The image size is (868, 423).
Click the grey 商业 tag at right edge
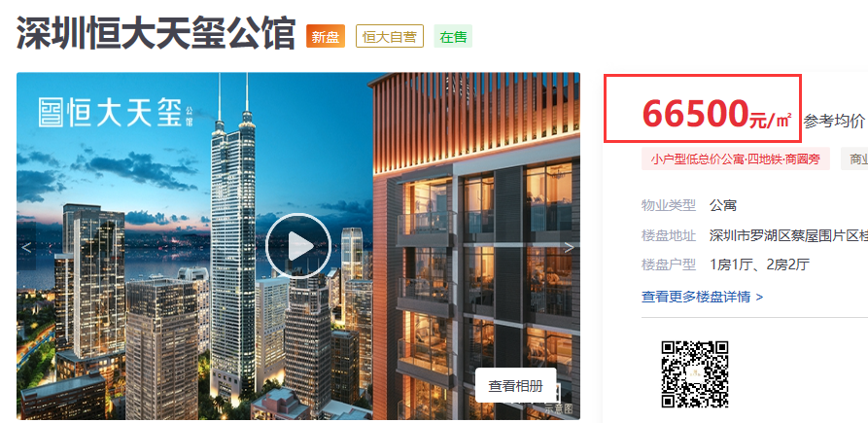[x=854, y=159]
